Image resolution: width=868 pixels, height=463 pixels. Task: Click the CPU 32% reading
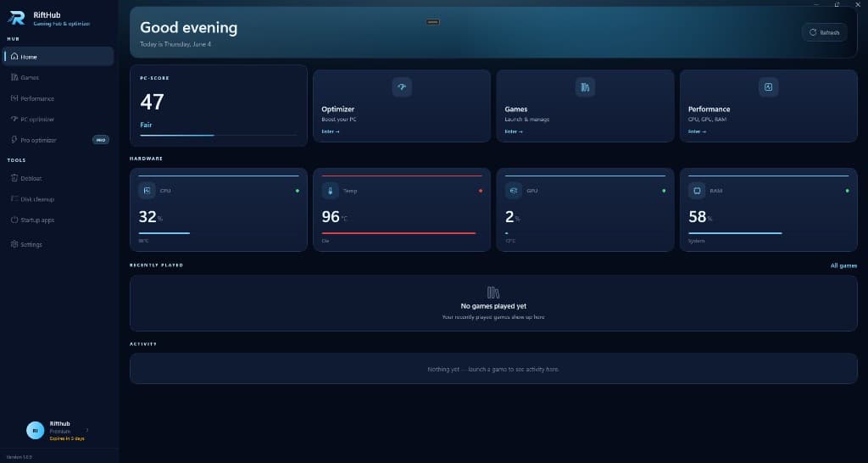151,217
